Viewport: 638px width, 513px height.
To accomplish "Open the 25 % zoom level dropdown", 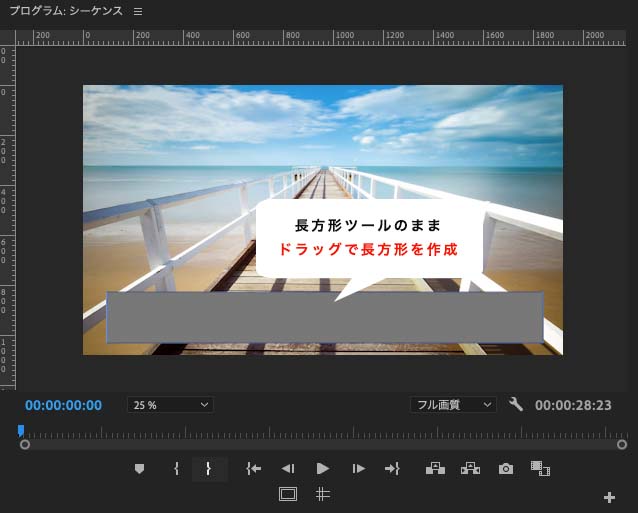I will click(171, 405).
